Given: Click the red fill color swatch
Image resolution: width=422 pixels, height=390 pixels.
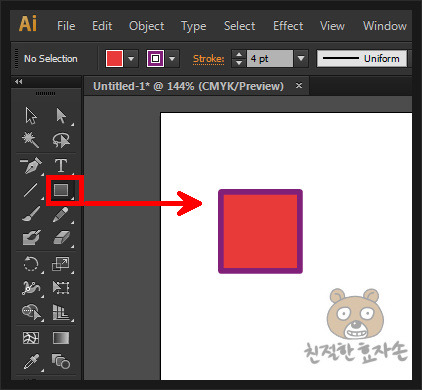Looking at the screenshot, I should tap(114, 59).
